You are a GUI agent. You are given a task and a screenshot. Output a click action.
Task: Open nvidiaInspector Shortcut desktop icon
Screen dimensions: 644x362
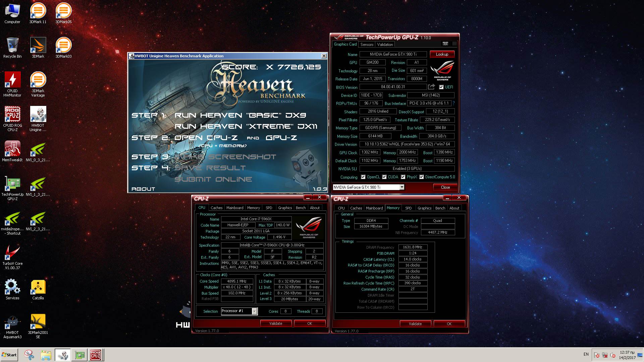pyautogui.click(x=12, y=223)
